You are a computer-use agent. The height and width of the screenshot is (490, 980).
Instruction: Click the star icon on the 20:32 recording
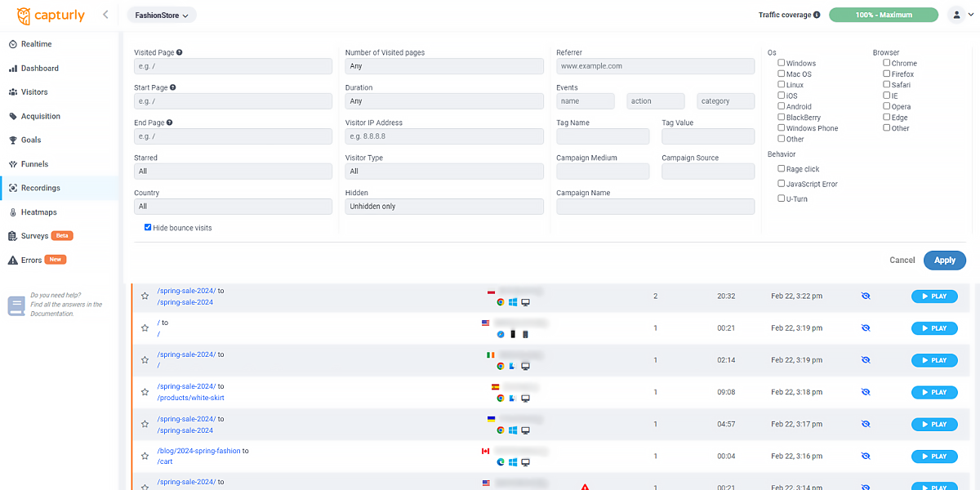[145, 296]
